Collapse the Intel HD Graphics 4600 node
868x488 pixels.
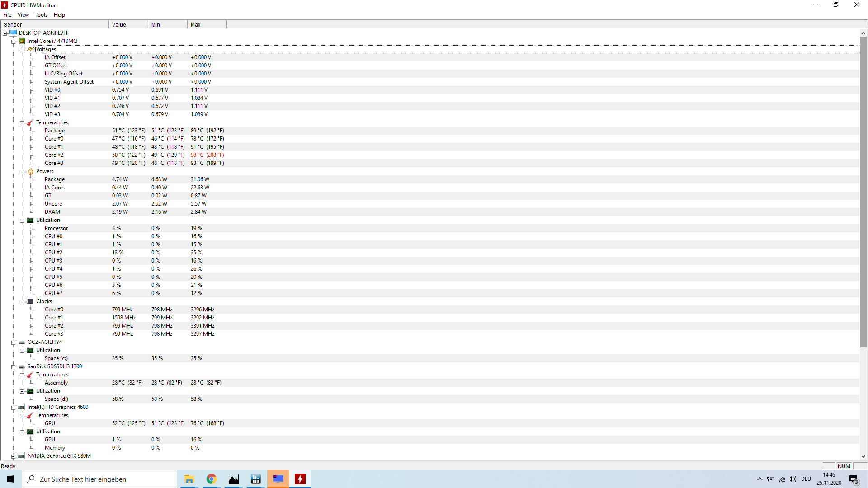point(14,408)
